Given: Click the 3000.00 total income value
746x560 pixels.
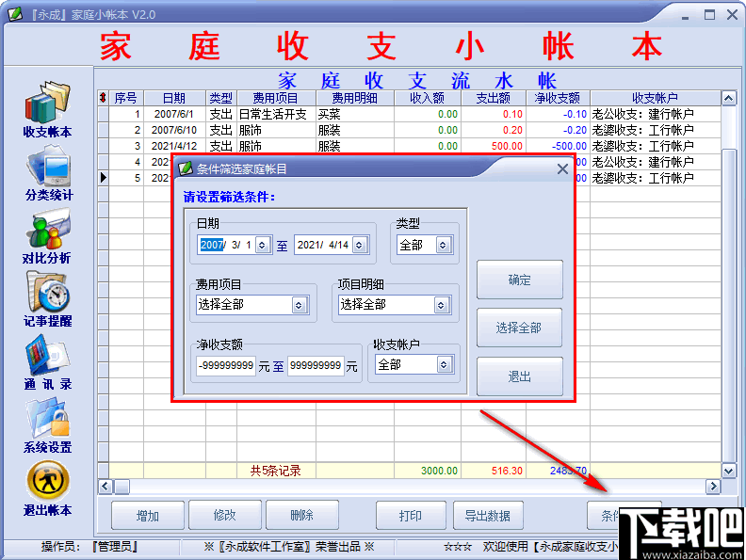Looking at the screenshot, I should click(x=439, y=471).
